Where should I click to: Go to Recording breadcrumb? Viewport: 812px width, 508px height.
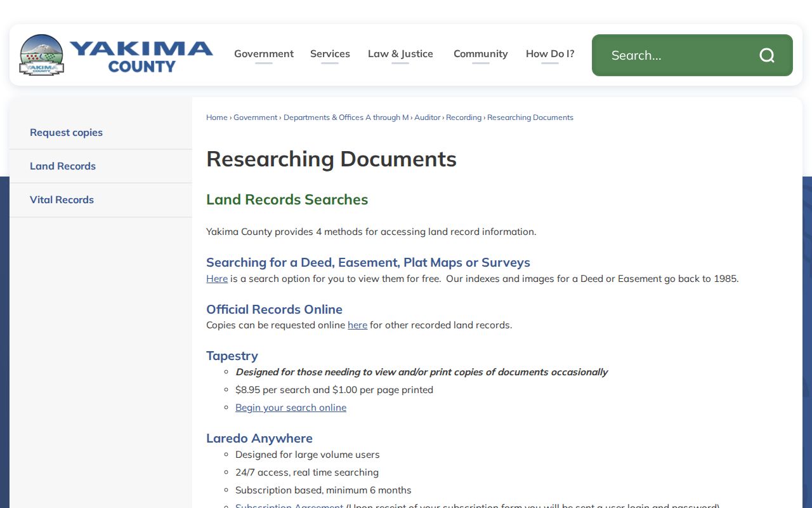(x=464, y=117)
